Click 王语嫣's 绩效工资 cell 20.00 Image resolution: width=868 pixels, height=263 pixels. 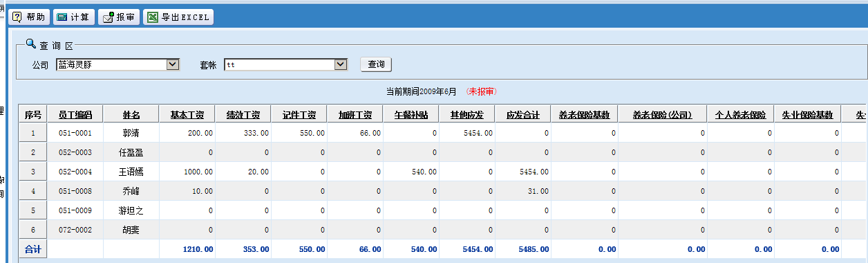[x=243, y=171]
